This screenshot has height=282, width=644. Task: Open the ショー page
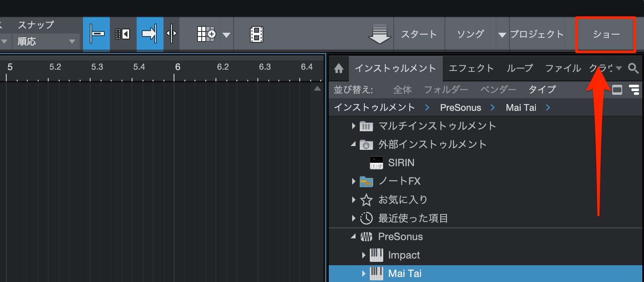[606, 34]
